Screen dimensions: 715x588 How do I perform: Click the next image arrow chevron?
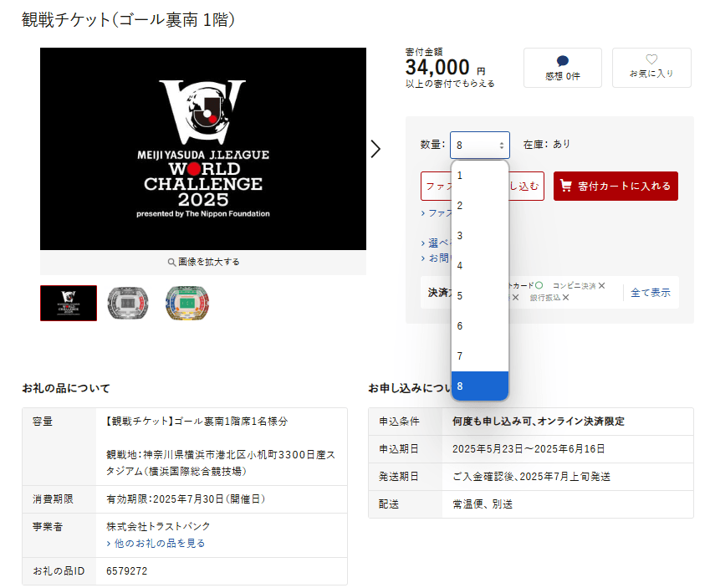click(x=375, y=149)
